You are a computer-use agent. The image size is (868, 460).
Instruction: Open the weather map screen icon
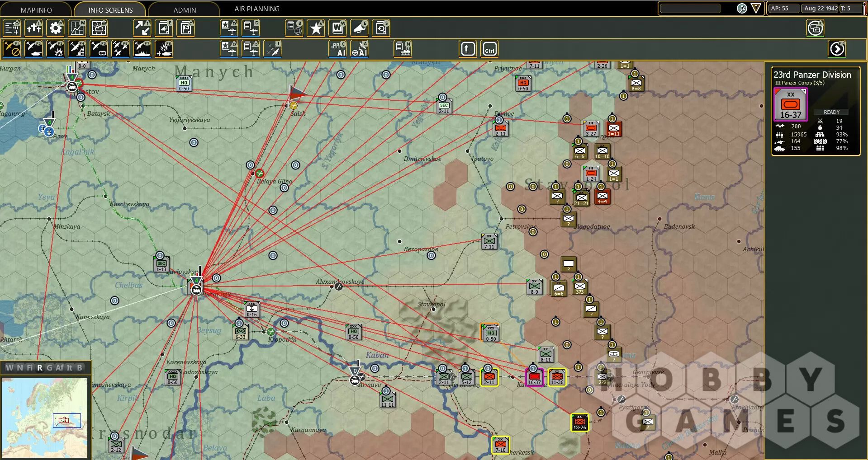click(x=99, y=28)
